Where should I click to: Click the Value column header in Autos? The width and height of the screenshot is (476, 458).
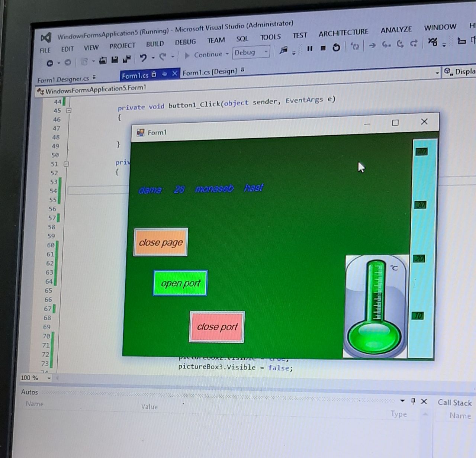pyautogui.click(x=149, y=407)
